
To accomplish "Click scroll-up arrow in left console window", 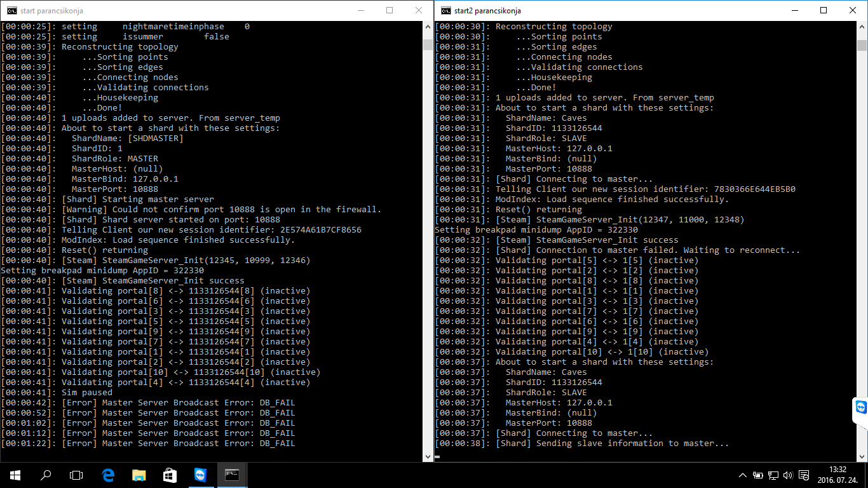I will 428,27.
